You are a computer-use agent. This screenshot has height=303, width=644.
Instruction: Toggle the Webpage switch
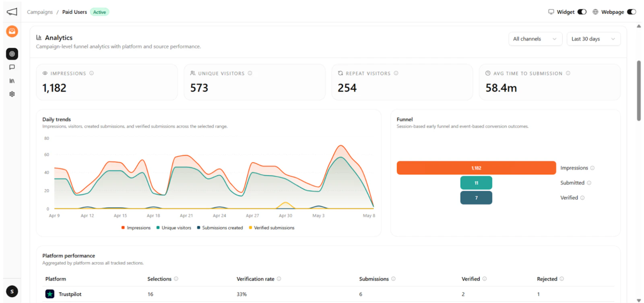(632, 12)
